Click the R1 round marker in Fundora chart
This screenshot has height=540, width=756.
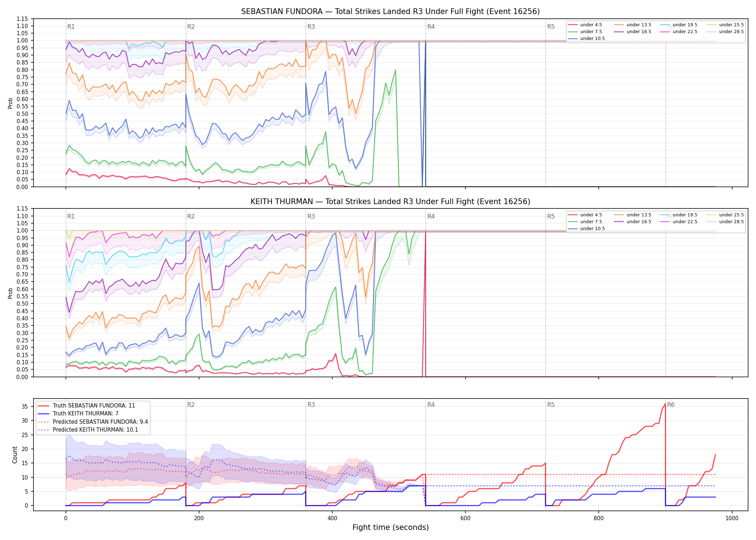(71, 27)
